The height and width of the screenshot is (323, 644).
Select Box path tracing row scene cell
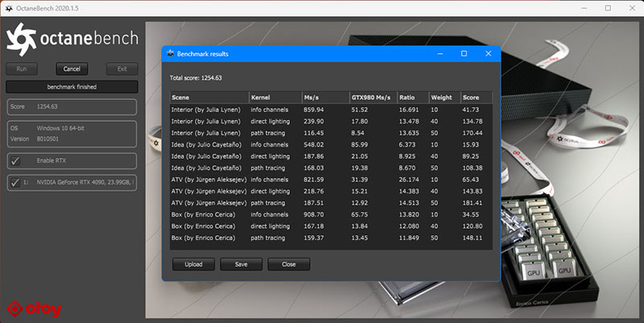pyautogui.click(x=204, y=238)
